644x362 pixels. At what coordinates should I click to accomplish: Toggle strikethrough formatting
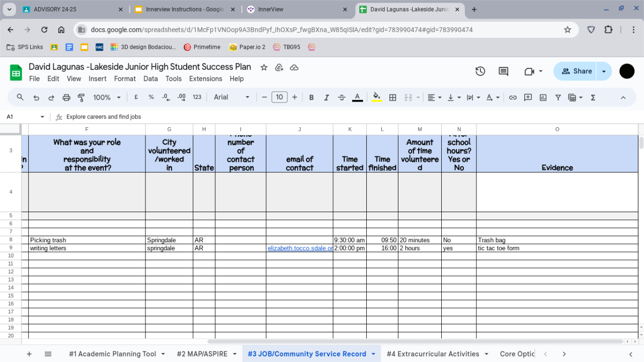click(342, 98)
